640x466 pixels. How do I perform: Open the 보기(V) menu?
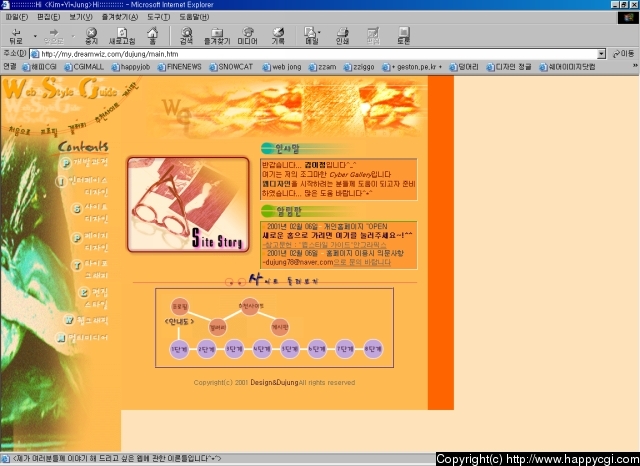pyautogui.click(x=80, y=17)
